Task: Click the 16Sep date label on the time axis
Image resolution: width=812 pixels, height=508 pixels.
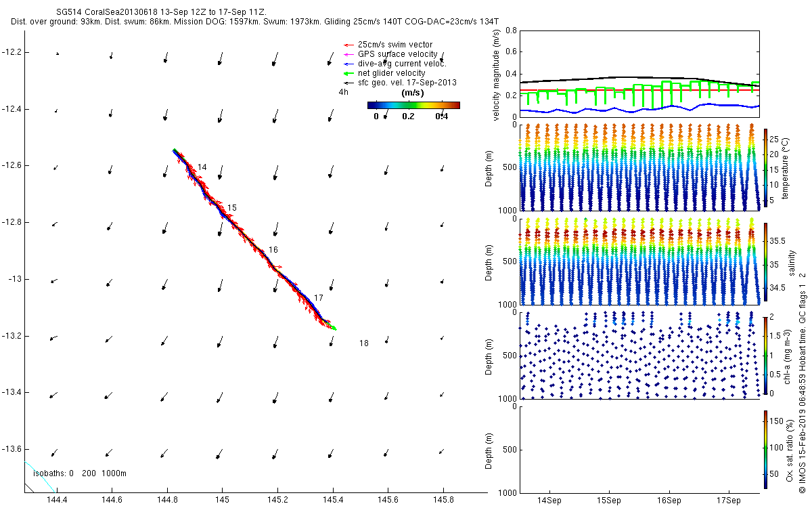Action: (669, 500)
